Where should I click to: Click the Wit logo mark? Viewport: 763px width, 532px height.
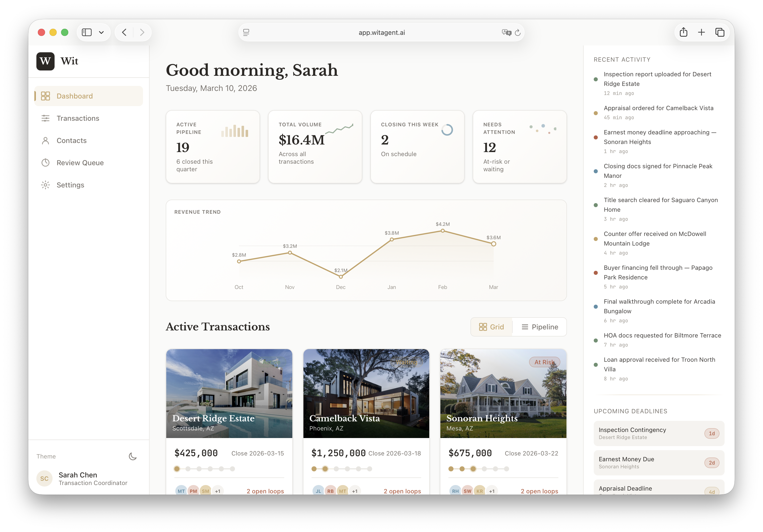[x=45, y=61]
